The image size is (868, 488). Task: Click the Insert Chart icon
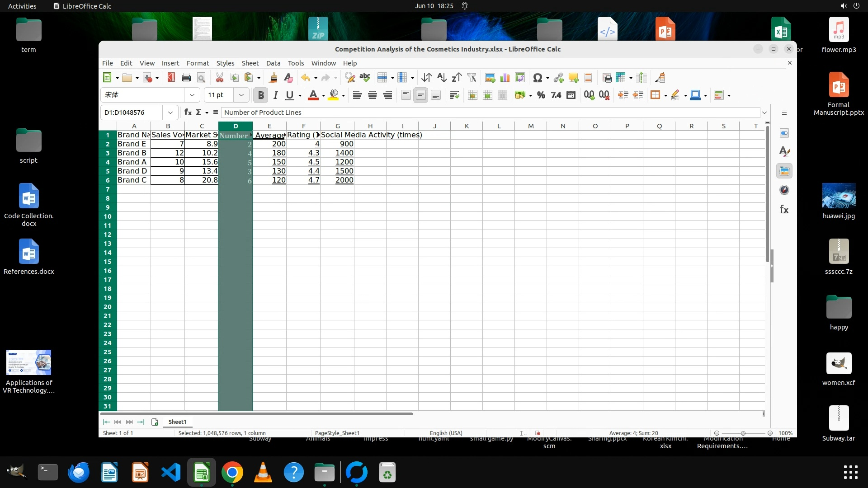[x=505, y=78]
